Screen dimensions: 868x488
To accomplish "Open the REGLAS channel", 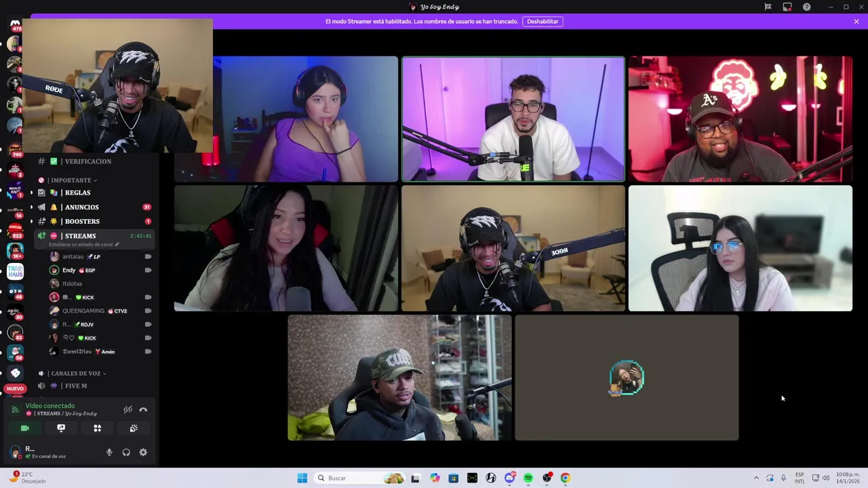I will point(94,192).
